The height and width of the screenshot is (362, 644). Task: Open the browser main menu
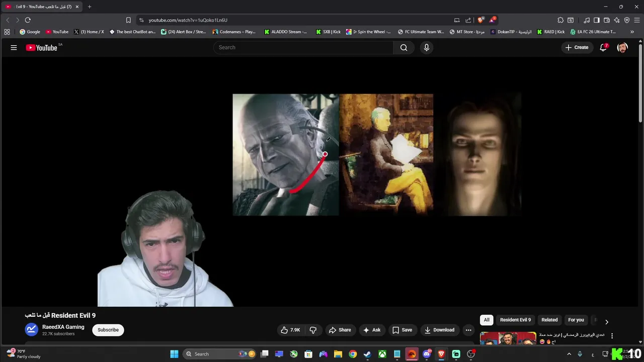tap(637, 20)
